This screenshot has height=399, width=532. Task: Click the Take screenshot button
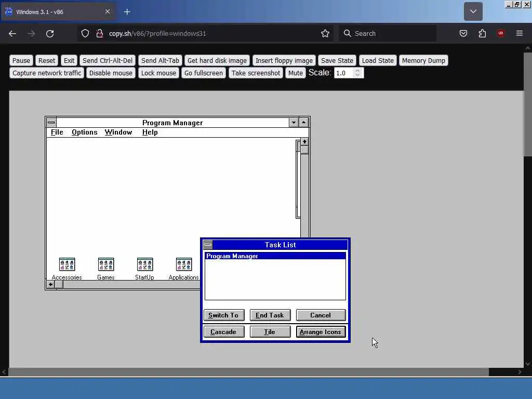(256, 73)
